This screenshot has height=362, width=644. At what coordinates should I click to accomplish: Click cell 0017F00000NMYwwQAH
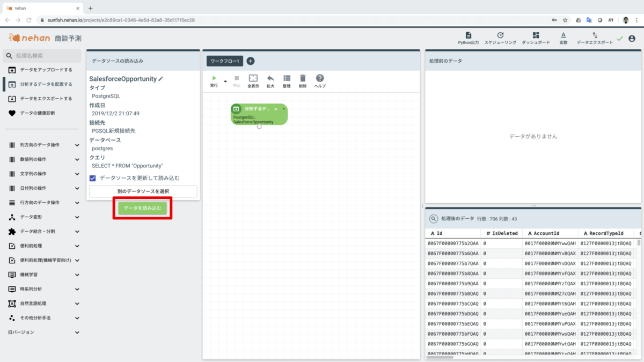tap(550, 243)
